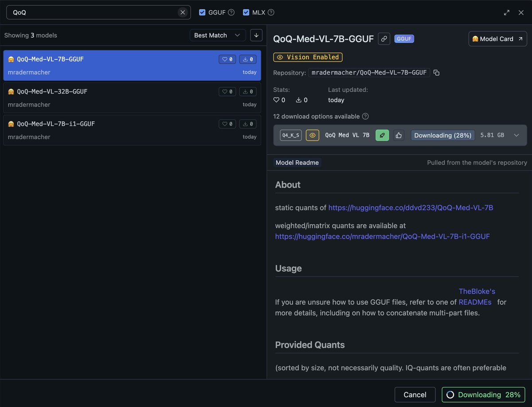Screen dimensions: 532x407
Task: Open TheBloke's READMEs link
Action: tap(477, 297)
